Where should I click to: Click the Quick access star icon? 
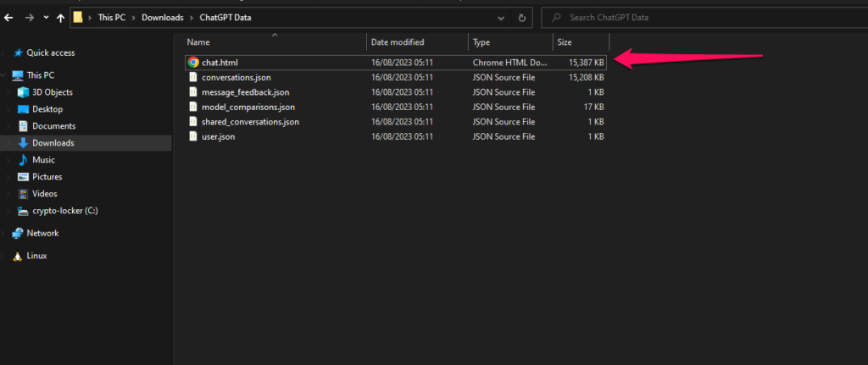[x=19, y=53]
